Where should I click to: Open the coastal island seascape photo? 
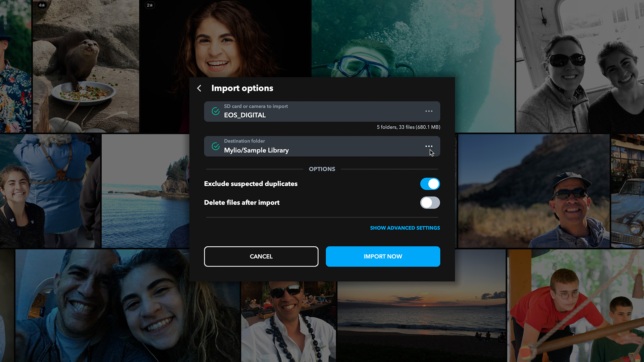pyautogui.click(x=145, y=191)
